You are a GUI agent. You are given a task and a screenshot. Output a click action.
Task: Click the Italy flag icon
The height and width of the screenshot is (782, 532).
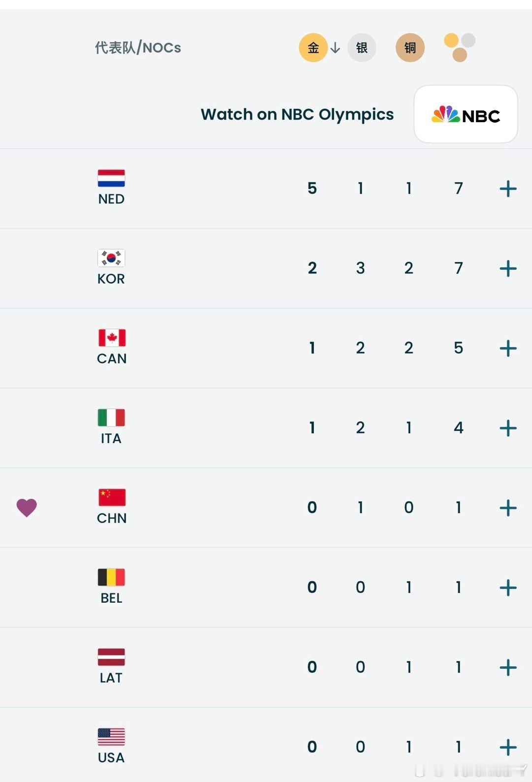tap(111, 418)
